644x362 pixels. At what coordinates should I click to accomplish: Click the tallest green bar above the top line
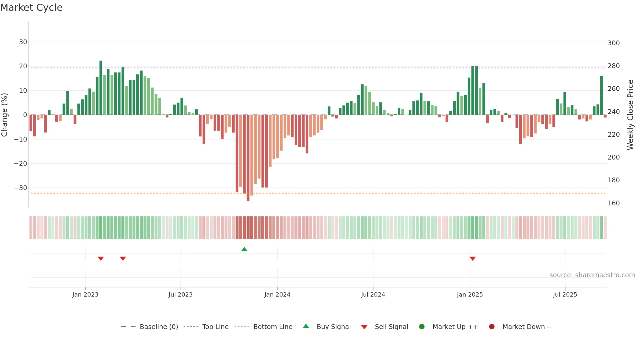pos(101,88)
